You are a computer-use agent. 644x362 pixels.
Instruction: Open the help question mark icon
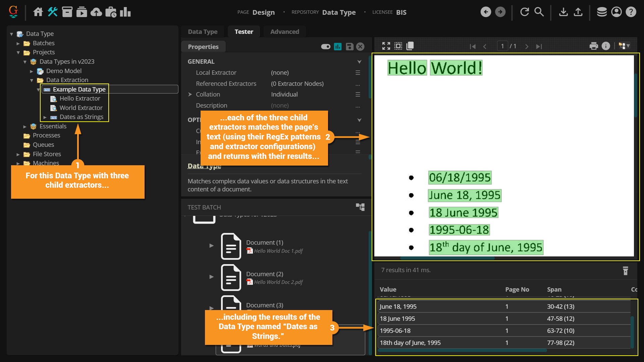click(631, 12)
